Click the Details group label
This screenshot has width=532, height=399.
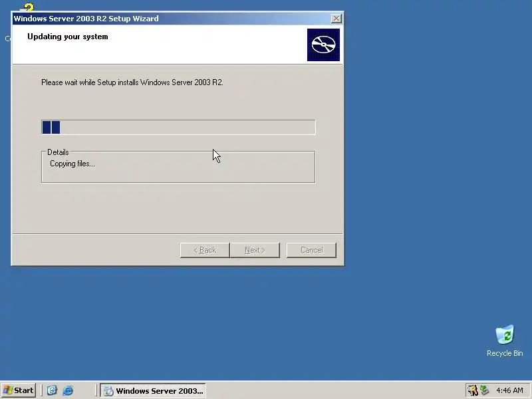58,152
